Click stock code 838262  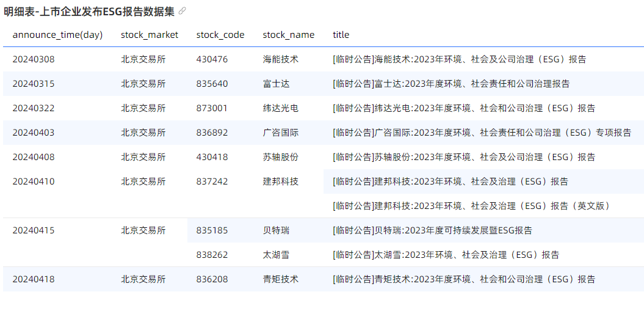point(212,255)
